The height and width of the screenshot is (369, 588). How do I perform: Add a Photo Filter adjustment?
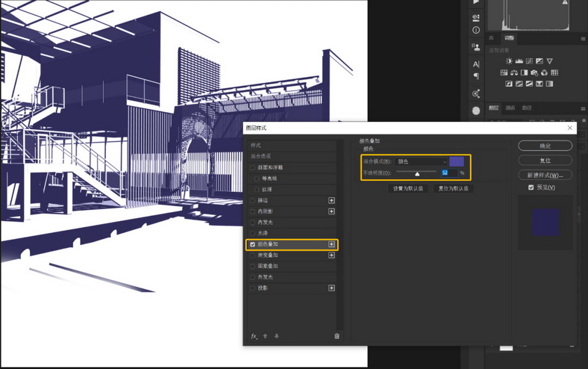click(x=535, y=73)
